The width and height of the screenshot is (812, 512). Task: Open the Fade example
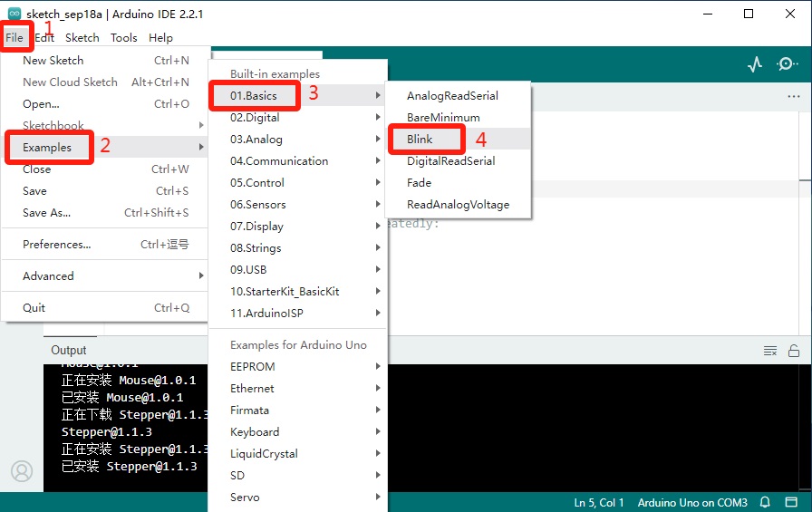[459, 183]
